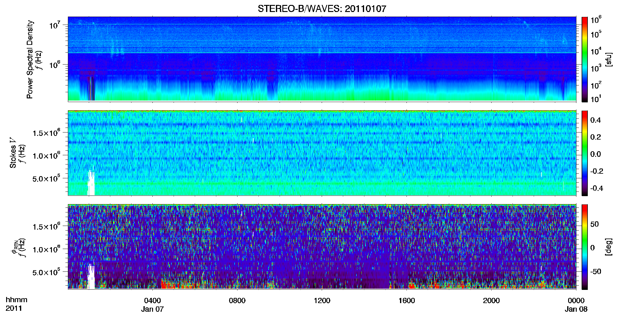Click the "-0.4" Stokes V color bar label

[x=597, y=188]
